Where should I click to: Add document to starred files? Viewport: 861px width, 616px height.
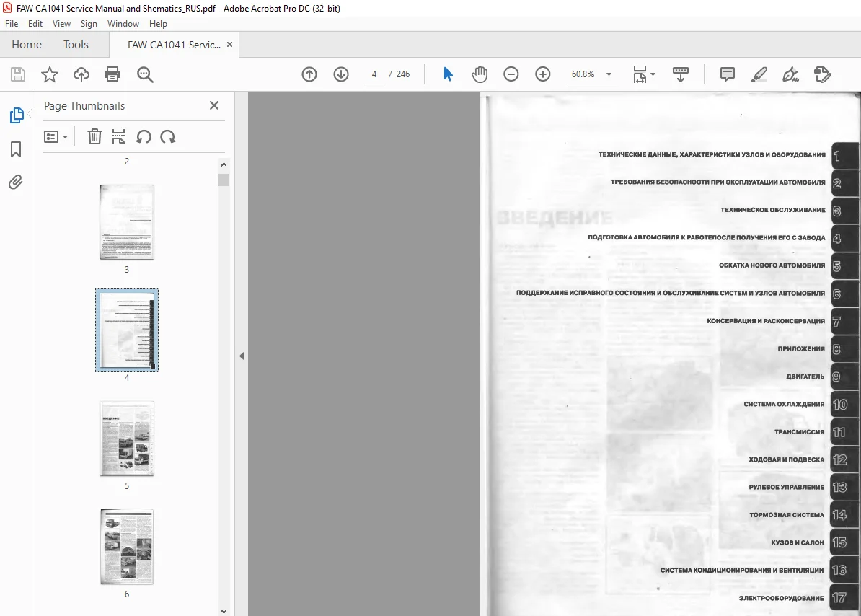pos(50,74)
